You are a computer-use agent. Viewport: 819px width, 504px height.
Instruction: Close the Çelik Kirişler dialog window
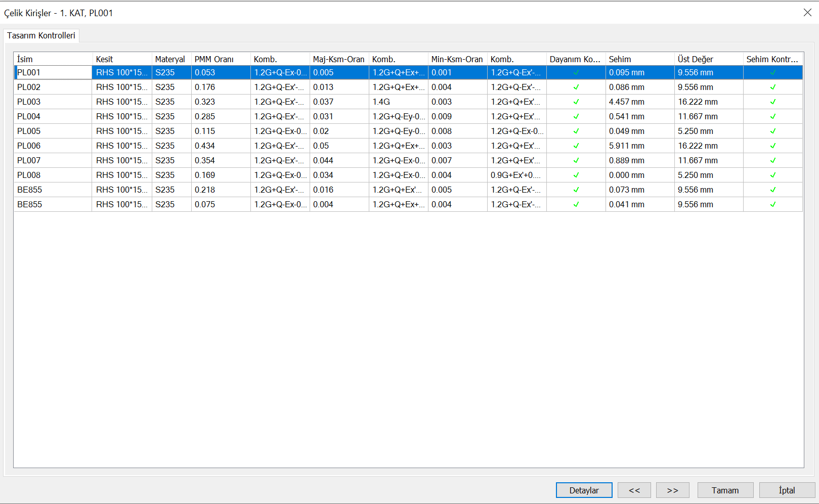[x=807, y=13]
